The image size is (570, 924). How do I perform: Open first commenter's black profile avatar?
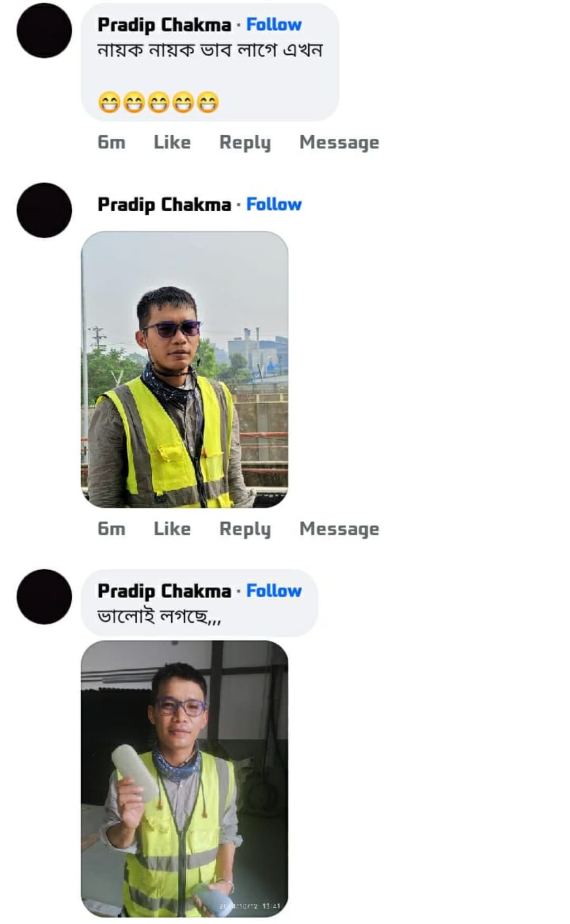coord(44,31)
